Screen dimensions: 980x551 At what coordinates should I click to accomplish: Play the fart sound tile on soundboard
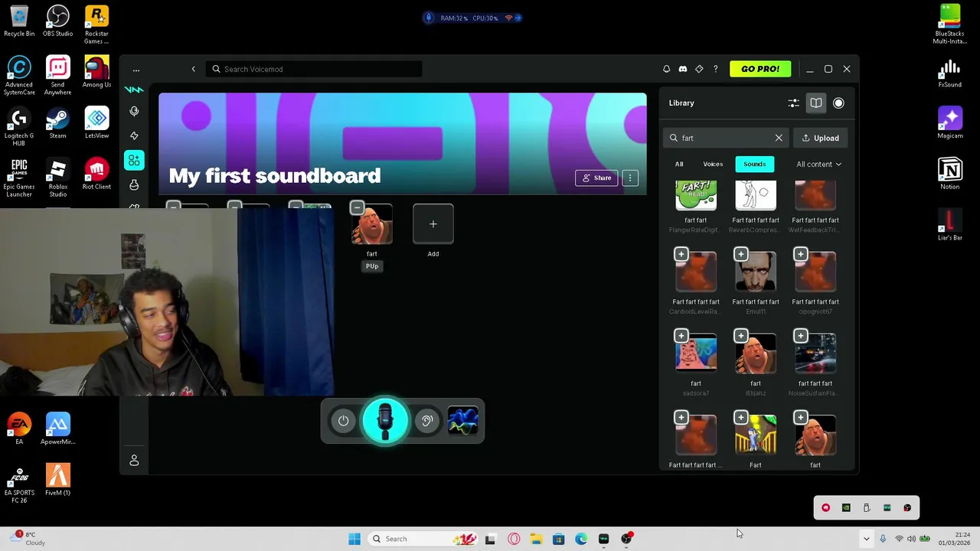[x=372, y=224]
